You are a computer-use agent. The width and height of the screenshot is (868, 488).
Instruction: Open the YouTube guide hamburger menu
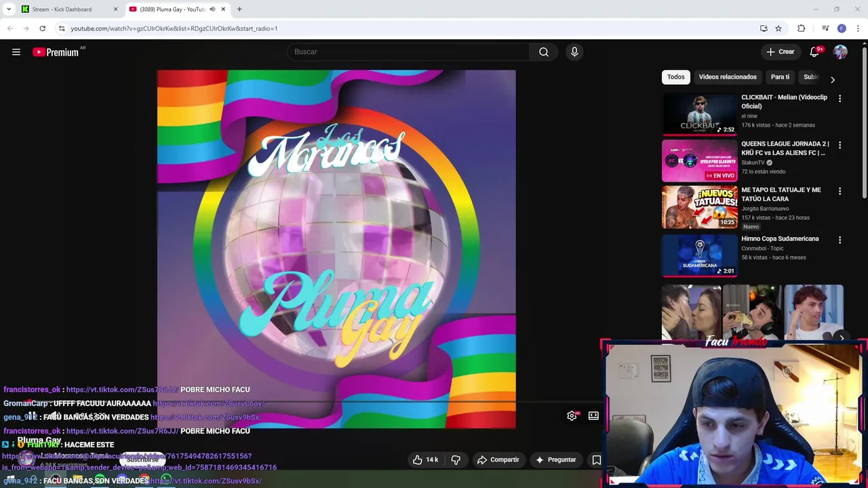click(16, 52)
